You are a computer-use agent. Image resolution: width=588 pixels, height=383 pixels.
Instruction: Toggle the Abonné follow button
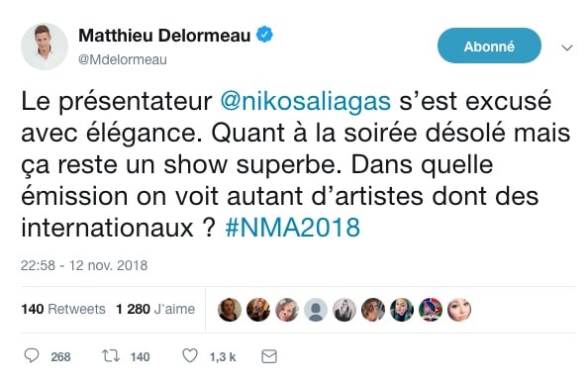(x=489, y=46)
